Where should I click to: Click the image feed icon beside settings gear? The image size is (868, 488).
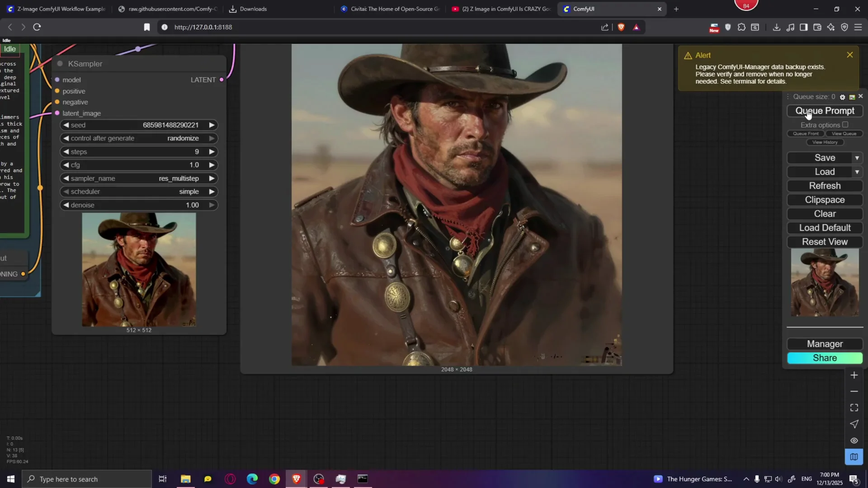pyautogui.click(x=852, y=97)
